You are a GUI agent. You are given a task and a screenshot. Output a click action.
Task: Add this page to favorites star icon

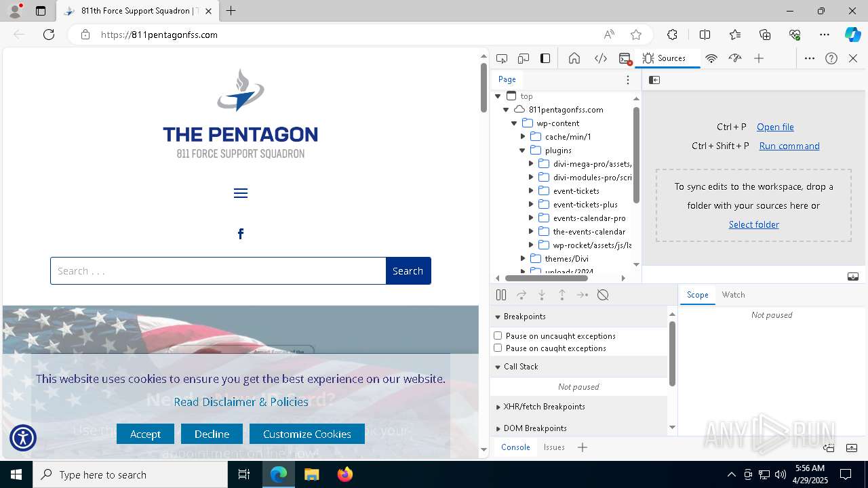click(x=636, y=35)
